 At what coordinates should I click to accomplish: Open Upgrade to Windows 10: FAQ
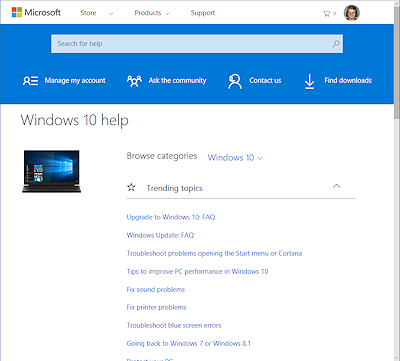[x=171, y=217]
